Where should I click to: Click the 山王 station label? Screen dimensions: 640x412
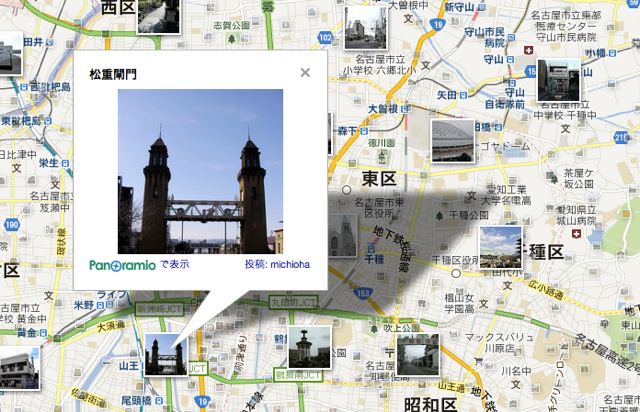[129, 365]
